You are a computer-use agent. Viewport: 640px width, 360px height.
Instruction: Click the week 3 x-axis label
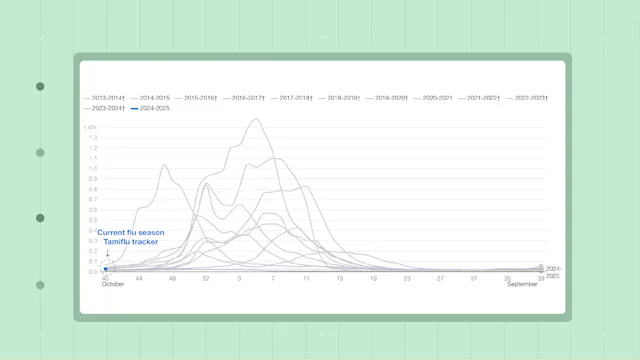[240, 278]
